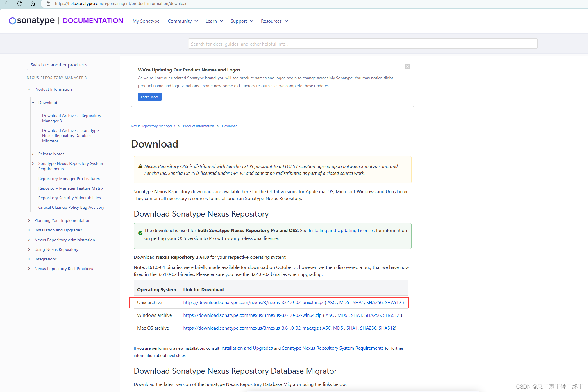Expand the Integrations section

29,259
